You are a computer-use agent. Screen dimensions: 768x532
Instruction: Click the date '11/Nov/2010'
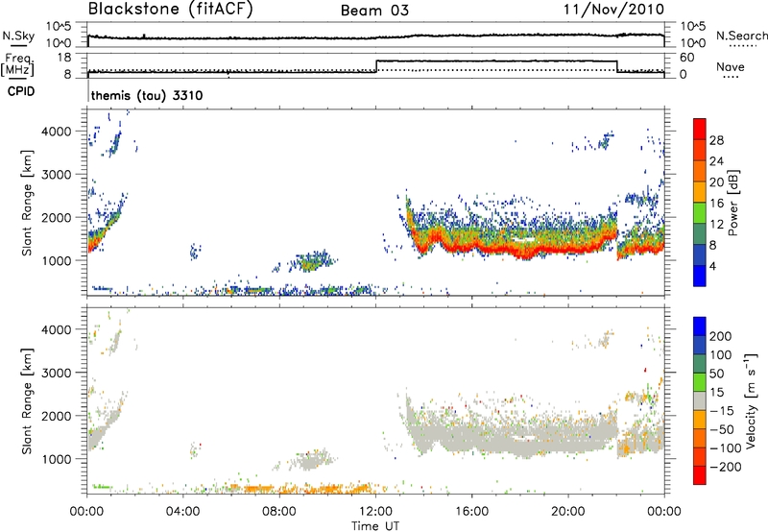[x=613, y=10]
